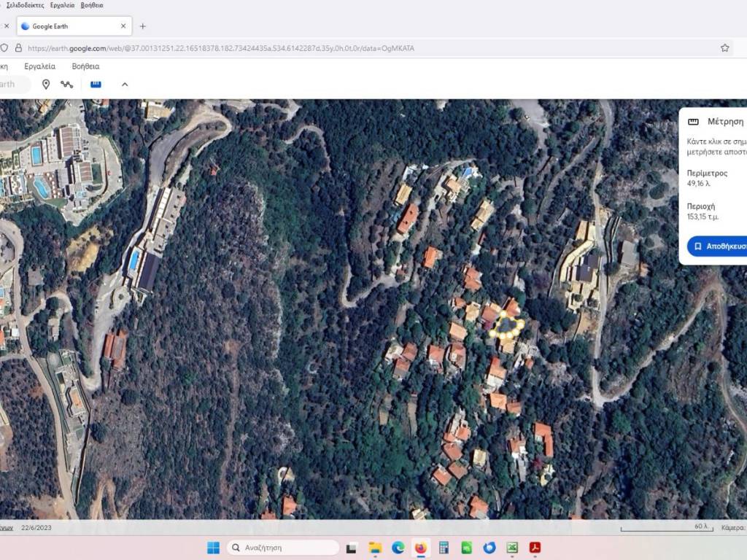This screenshot has width=747, height=560.
Task: Collapse the toolbar using the up chevron
Action: 125,85
